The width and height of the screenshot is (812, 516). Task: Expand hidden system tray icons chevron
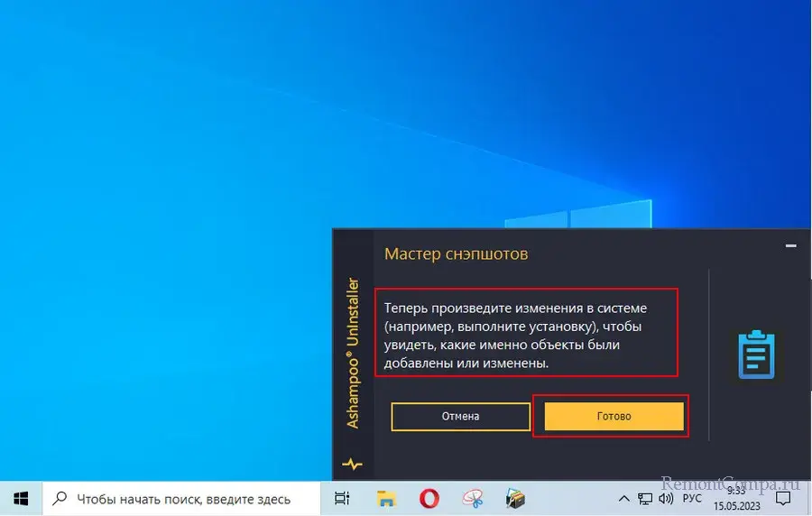(623, 498)
